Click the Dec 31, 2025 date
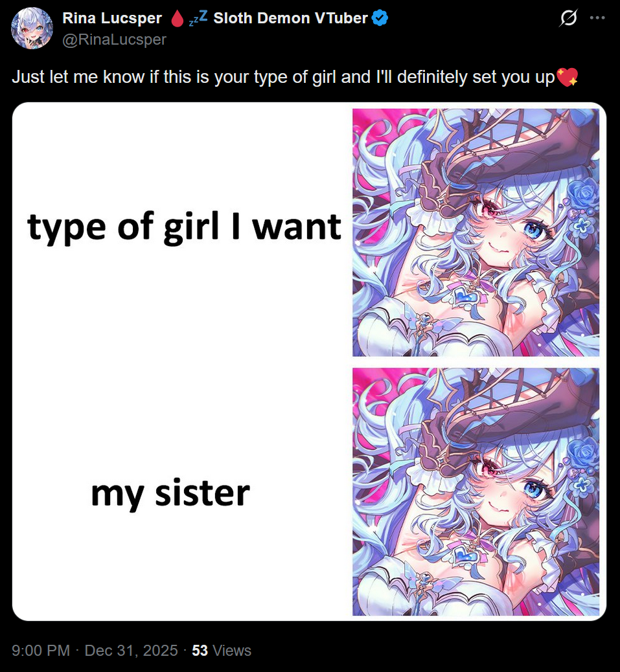Viewport: 620px width, 672px height. click(132, 650)
